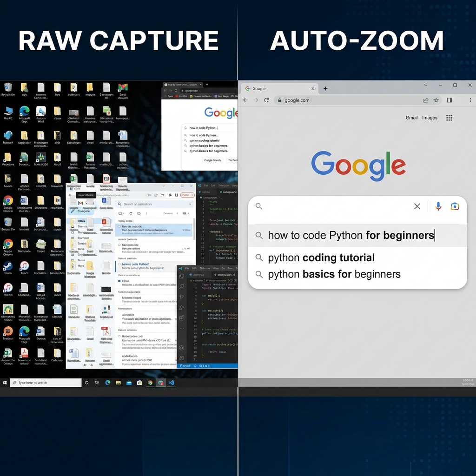Choose 'how to code Python for beginners' suggestion

tap(357, 235)
